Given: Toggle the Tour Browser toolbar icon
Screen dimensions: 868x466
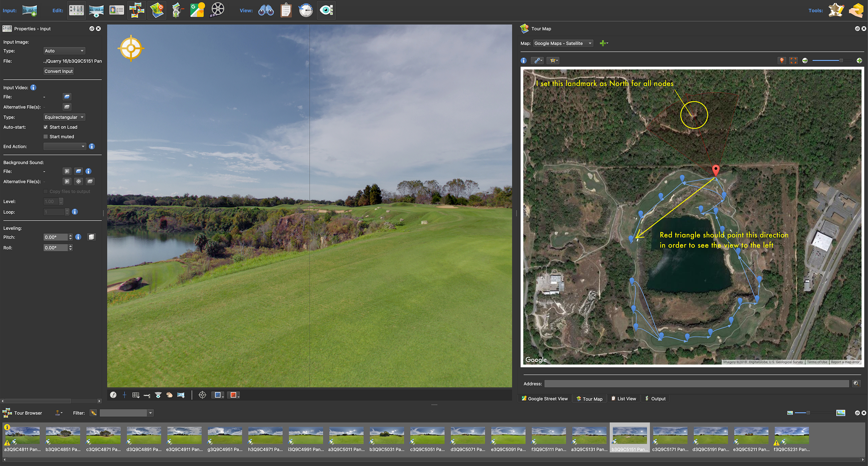Looking at the screenshot, I should tap(137, 10).
